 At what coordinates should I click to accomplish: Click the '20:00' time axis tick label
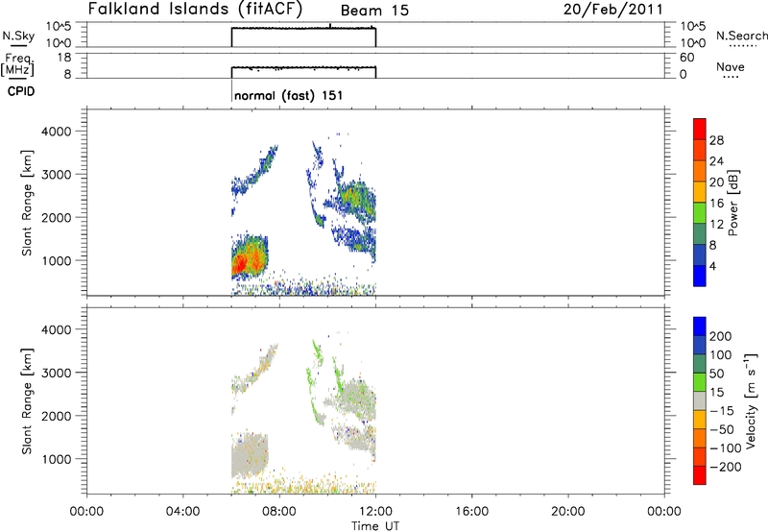click(x=567, y=512)
